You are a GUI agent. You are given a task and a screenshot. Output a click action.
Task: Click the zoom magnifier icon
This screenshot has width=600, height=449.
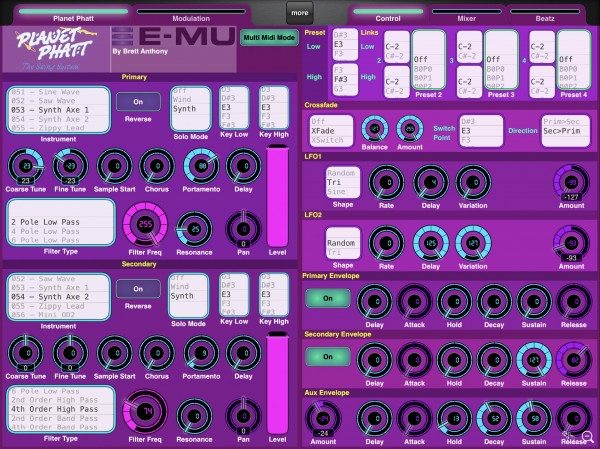[x=587, y=437]
